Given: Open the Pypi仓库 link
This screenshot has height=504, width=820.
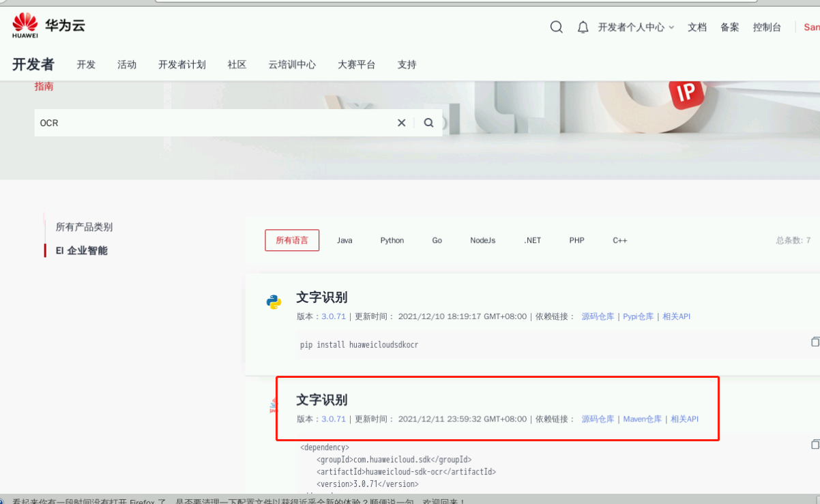Looking at the screenshot, I should coord(639,316).
